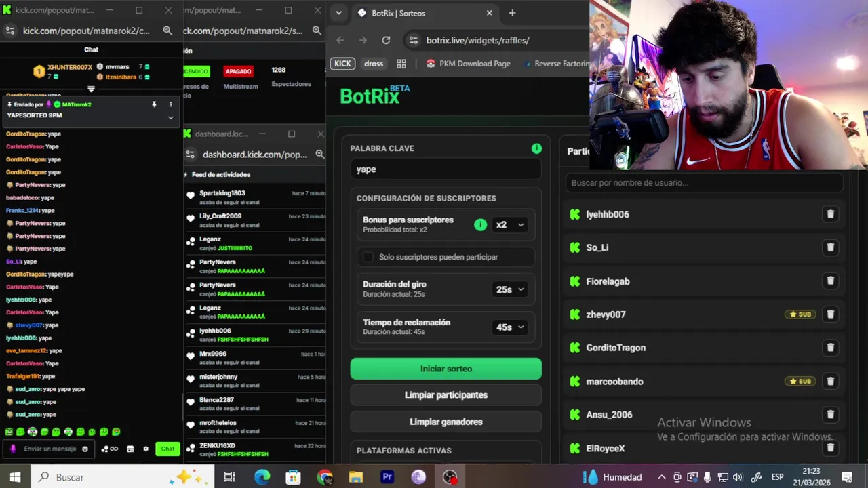Open the Windows notification center
Viewport: 868px width, 488px height.
click(846, 477)
